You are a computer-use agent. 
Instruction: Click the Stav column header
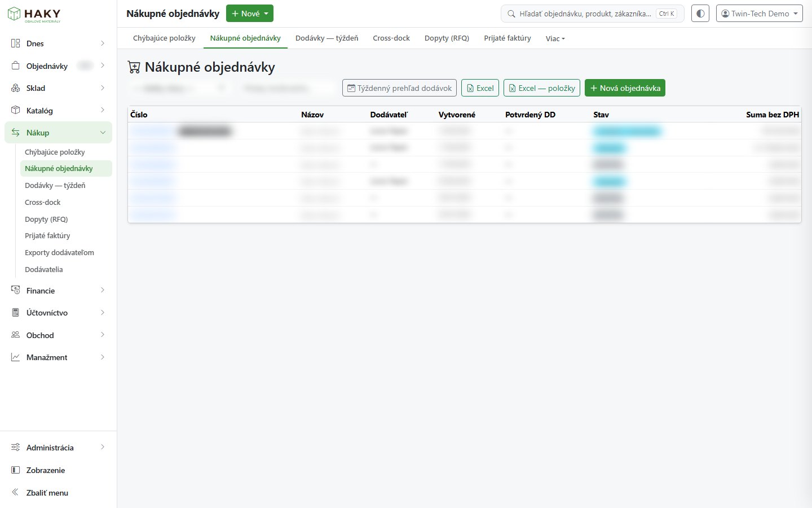pos(601,115)
